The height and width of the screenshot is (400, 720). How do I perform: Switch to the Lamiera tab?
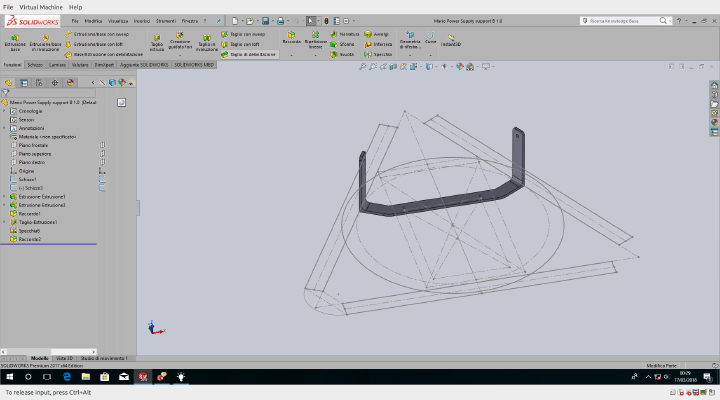pos(57,65)
